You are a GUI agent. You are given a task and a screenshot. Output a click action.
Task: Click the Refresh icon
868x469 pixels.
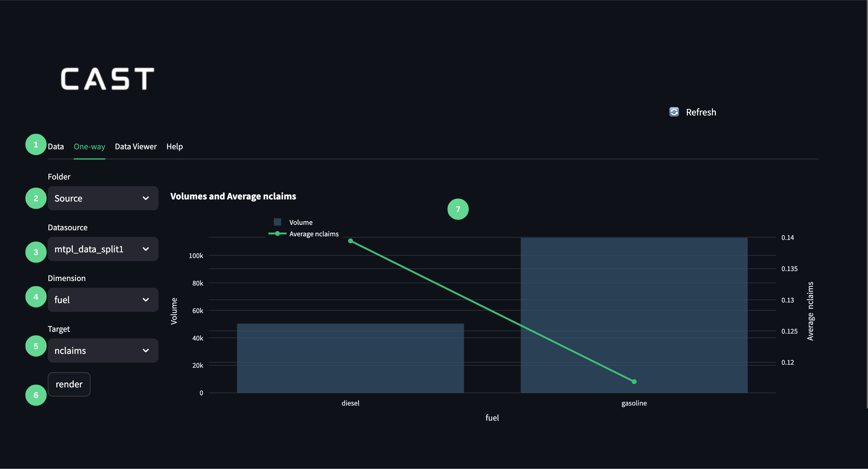(x=674, y=112)
